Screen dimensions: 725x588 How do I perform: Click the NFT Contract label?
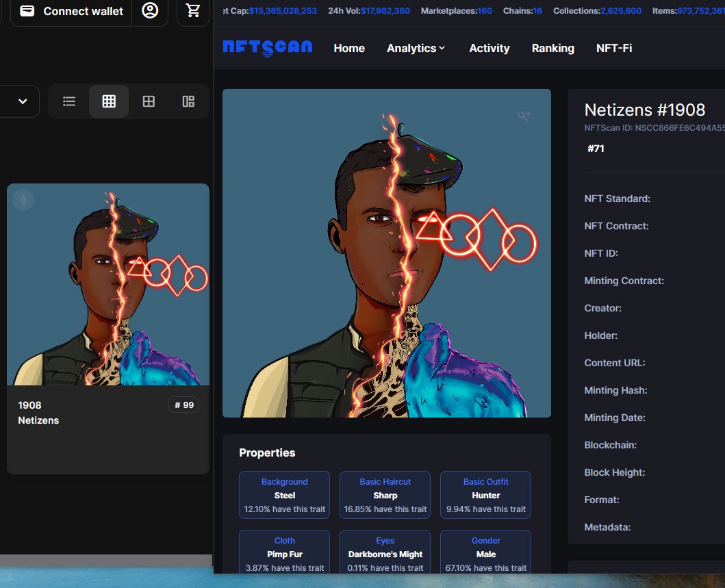point(616,226)
